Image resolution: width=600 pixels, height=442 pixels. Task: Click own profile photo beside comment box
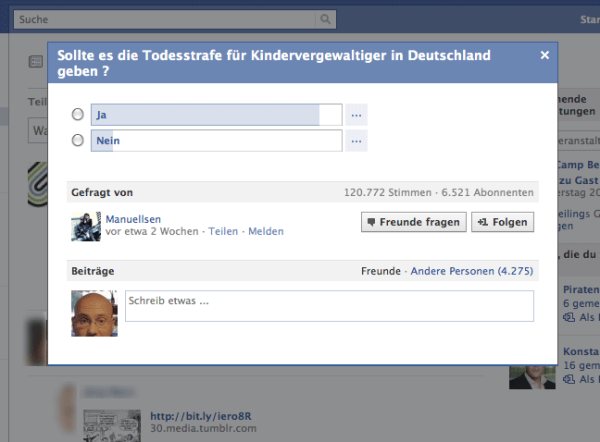tap(95, 313)
